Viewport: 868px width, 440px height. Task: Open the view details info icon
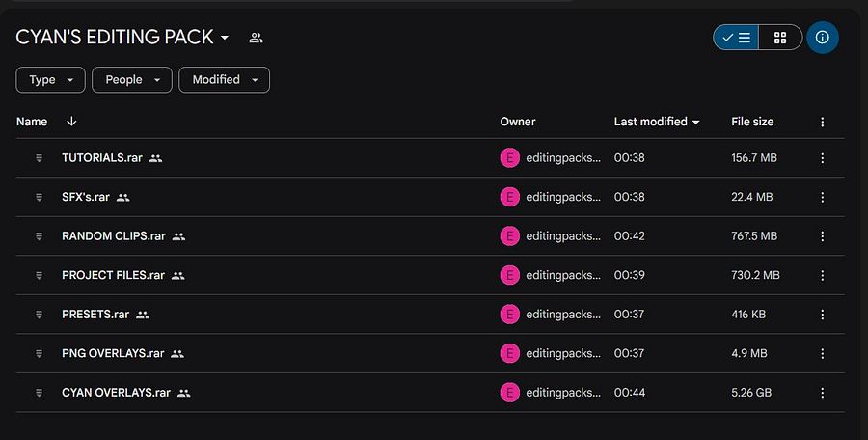823,37
